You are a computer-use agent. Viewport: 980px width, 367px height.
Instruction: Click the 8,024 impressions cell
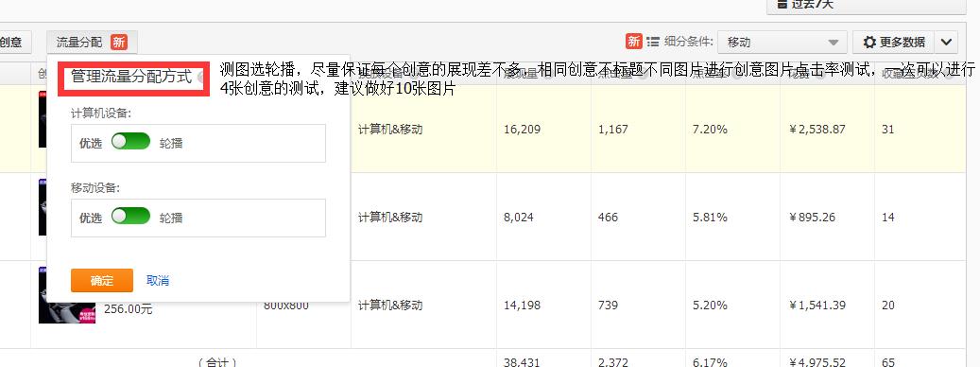click(x=519, y=218)
